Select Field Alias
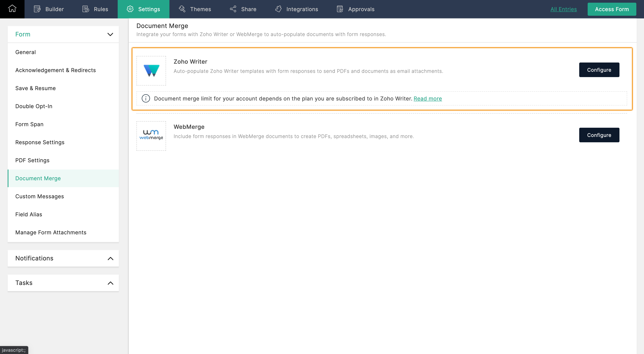The width and height of the screenshot is (644, 354). [x=63, y=214]
